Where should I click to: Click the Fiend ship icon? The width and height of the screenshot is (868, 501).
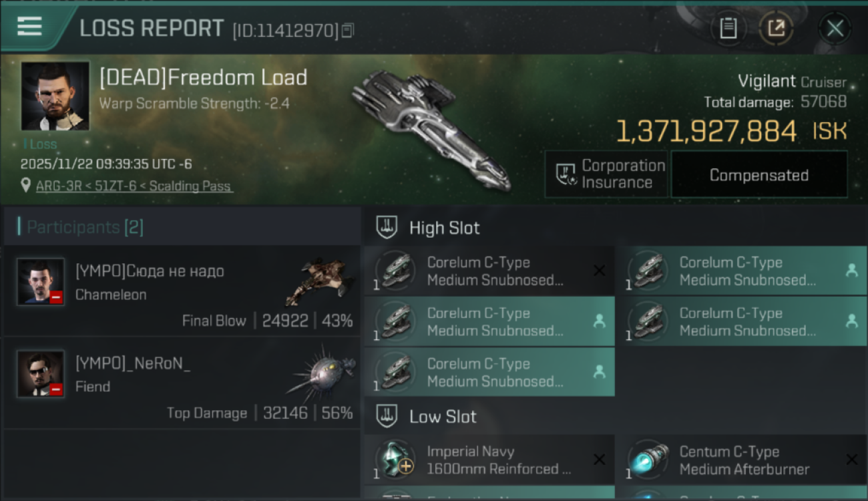coord(322,373)
